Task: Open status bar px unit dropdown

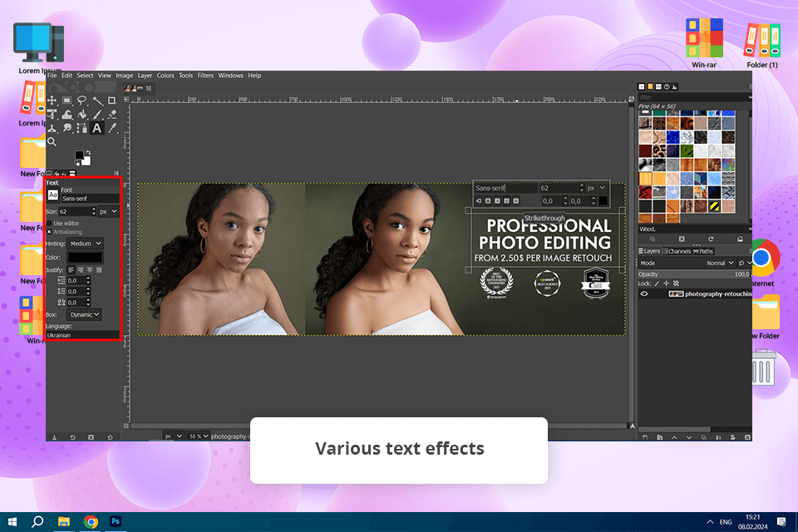Action: pos(173,436)
